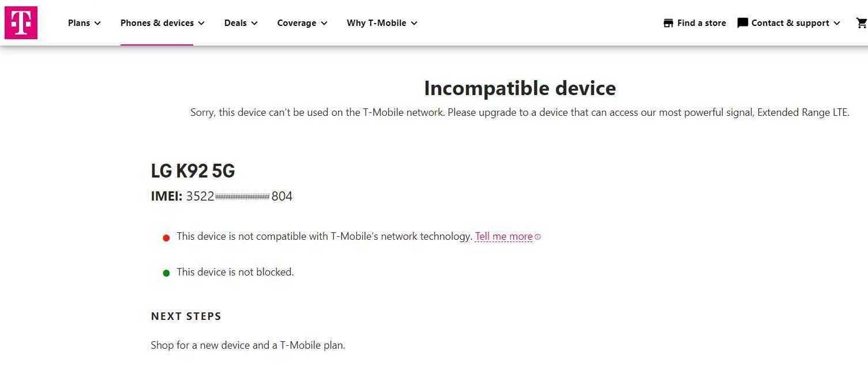Click the info icon after Tell me more
Viewport: 868px width, 366px height.
pos(538,237)
